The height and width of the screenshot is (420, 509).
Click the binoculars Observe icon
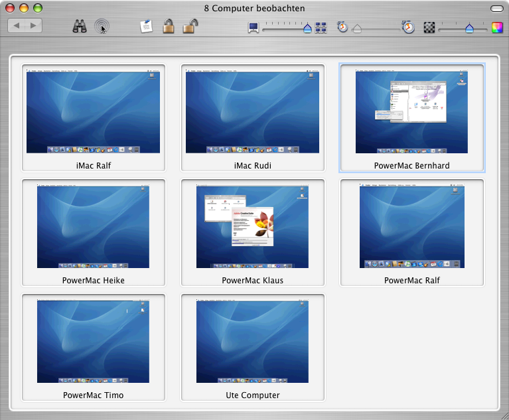tap(80, 27)
